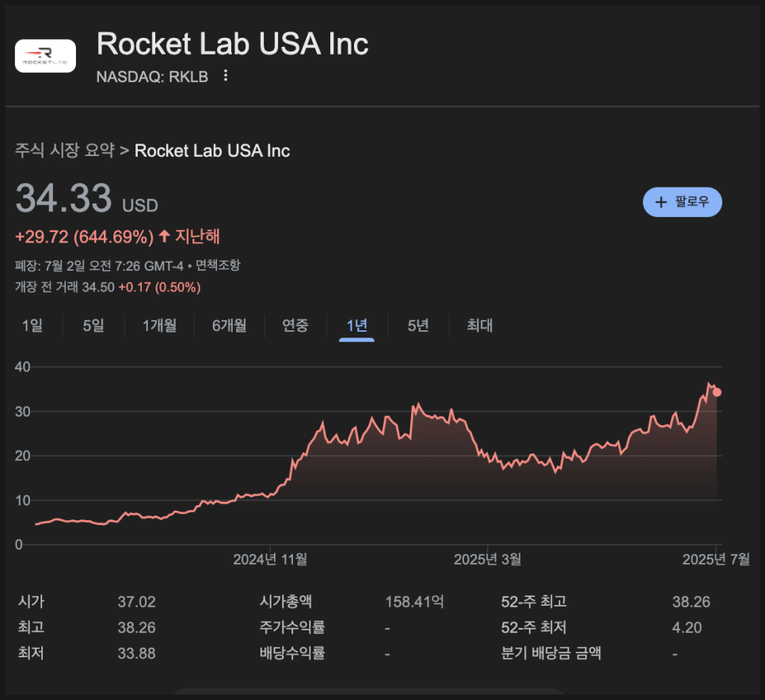Select the 5일 time range tab
The width and height of the screenshot is (765, 700).
[93, 325]
